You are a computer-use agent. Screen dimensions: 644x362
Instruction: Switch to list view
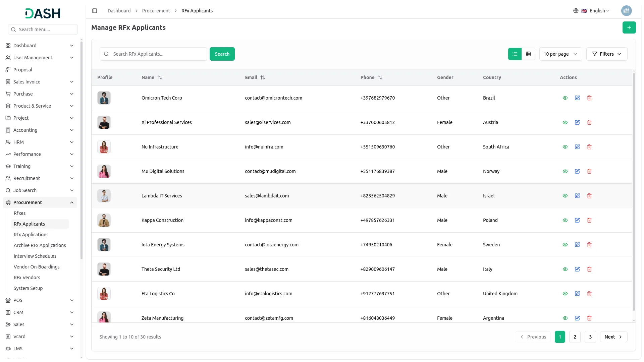tap(515, 54)
